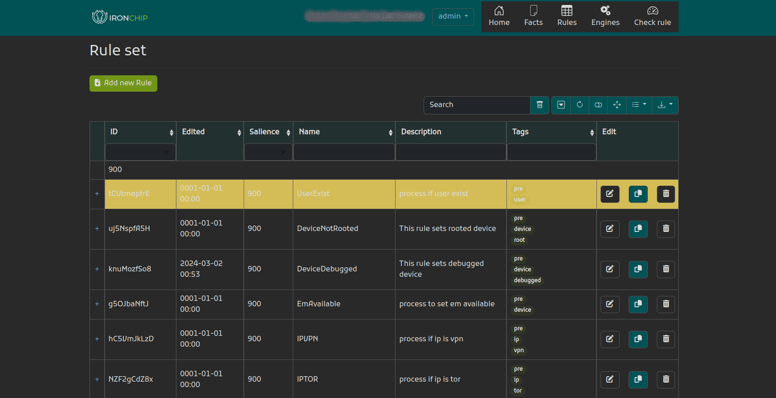776x398 pixels.
Task: Delete the DeviceNotRooted rule
Action: tap(666, 229)
